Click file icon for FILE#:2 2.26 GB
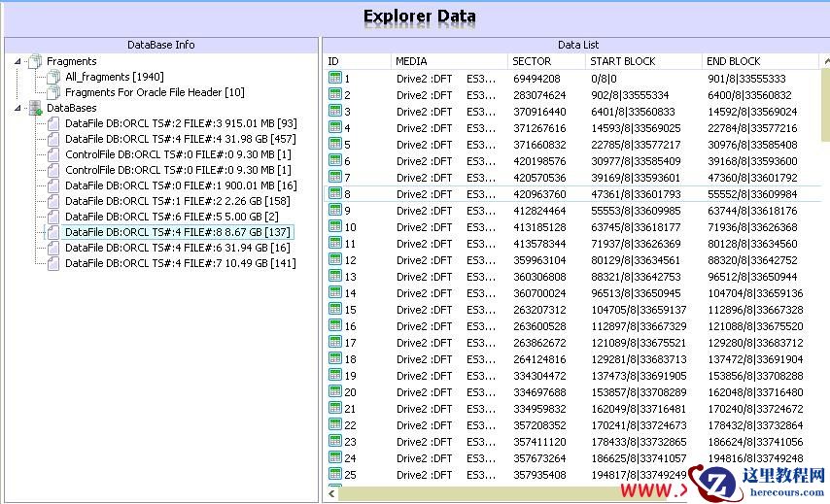 (52, 201)
